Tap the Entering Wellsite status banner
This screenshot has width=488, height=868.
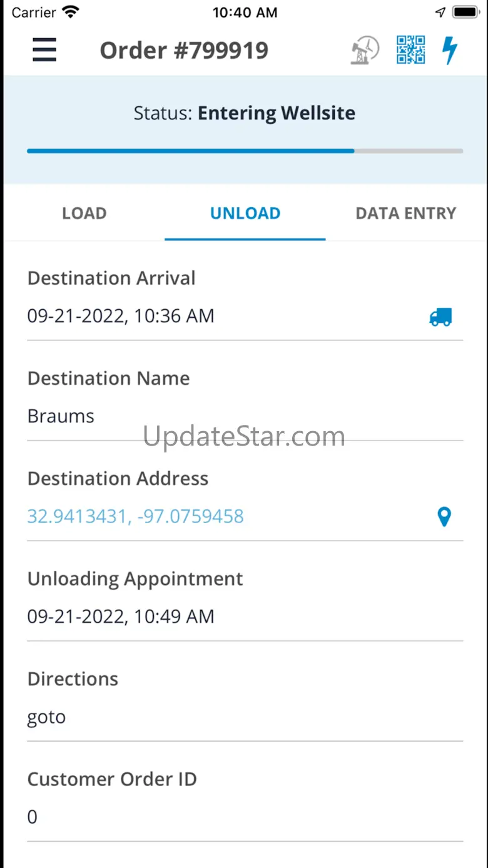click(245, 113)
